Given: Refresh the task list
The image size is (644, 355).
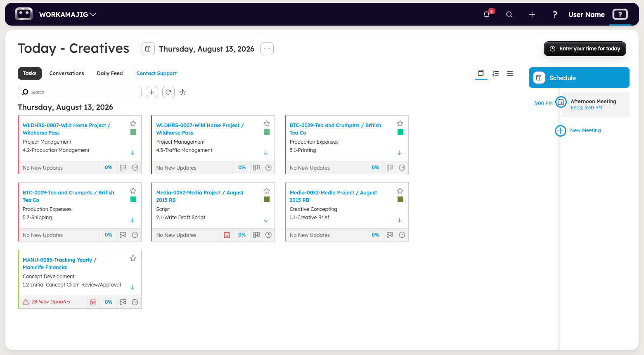Looking at the screenshot, I should click(168, 92).
